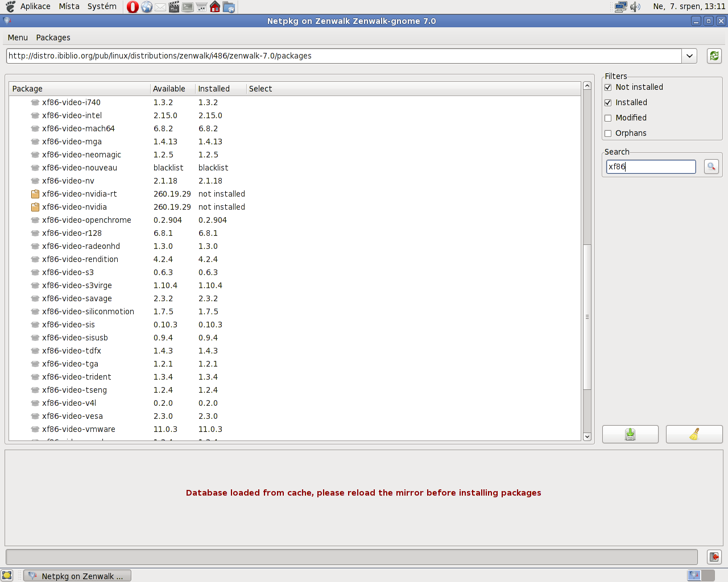Click the scrollbar up arrow
Viewport: 728px width, 582px height.
tap(588, 86)
